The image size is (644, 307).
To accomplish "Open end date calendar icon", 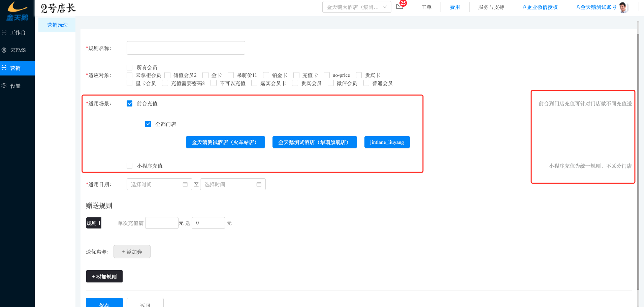I will [259, 184].
